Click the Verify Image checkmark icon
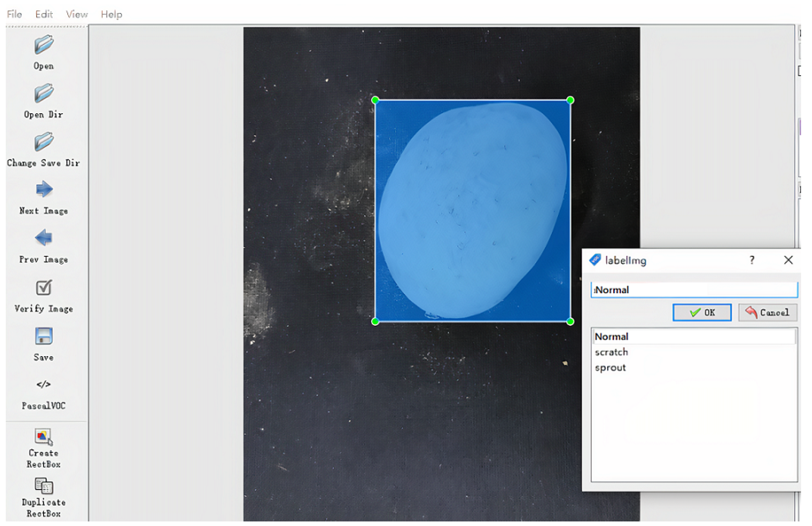Screen dimensions: 812x526 point(44,288)
